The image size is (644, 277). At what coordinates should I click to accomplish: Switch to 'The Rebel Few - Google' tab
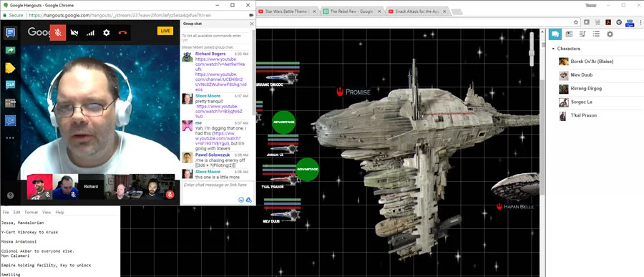pyautogui.click(x=351, y=11)
